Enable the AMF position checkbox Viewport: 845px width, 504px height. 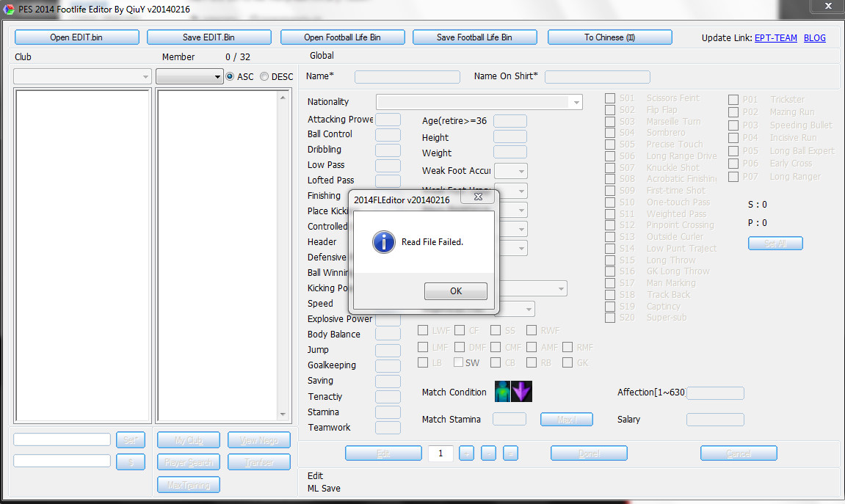click(532, 347)
